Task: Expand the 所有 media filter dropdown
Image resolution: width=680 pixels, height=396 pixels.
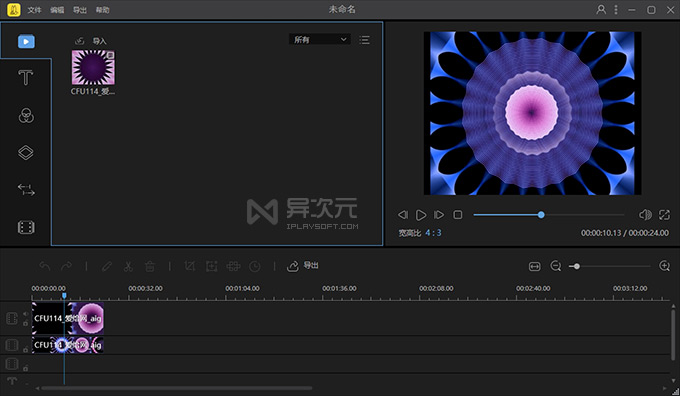Action: (320, 39)
